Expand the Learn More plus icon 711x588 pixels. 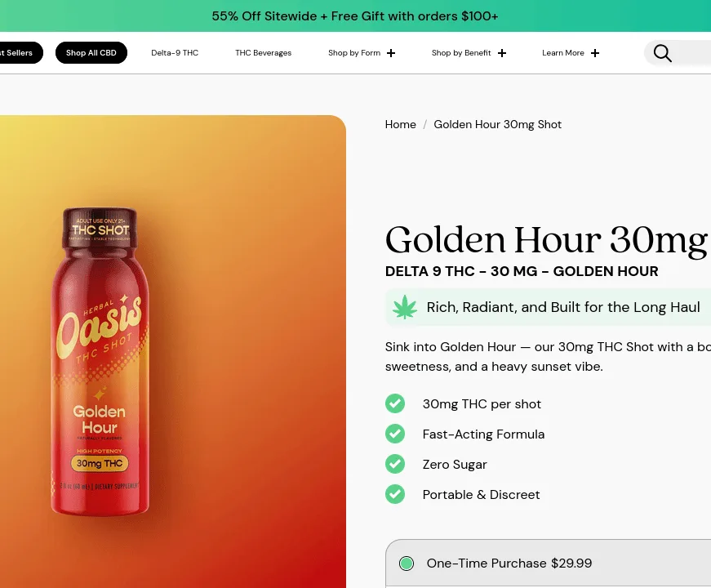pyautogui.click(x=595, y=53)
